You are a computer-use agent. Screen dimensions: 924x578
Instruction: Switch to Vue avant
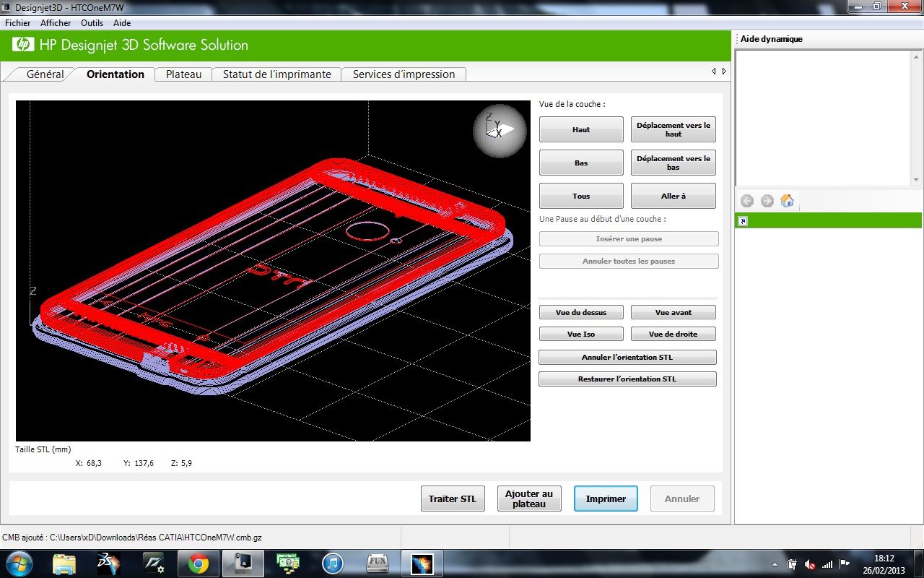coord(674,312)
